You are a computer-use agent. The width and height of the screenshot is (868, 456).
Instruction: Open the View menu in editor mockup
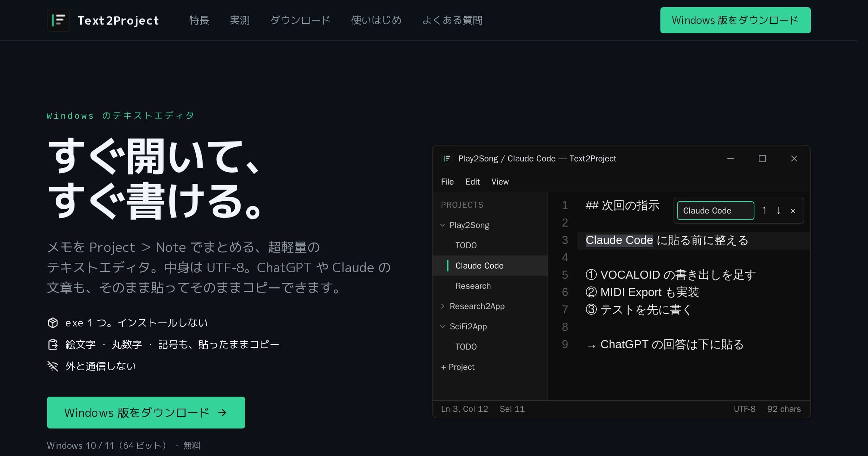point(500,182)
